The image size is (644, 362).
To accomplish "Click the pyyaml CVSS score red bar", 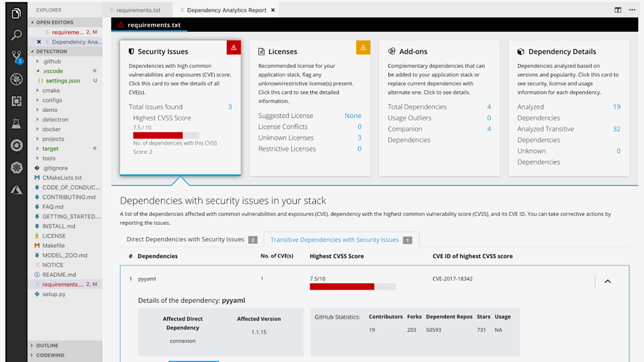I will 342,287.
